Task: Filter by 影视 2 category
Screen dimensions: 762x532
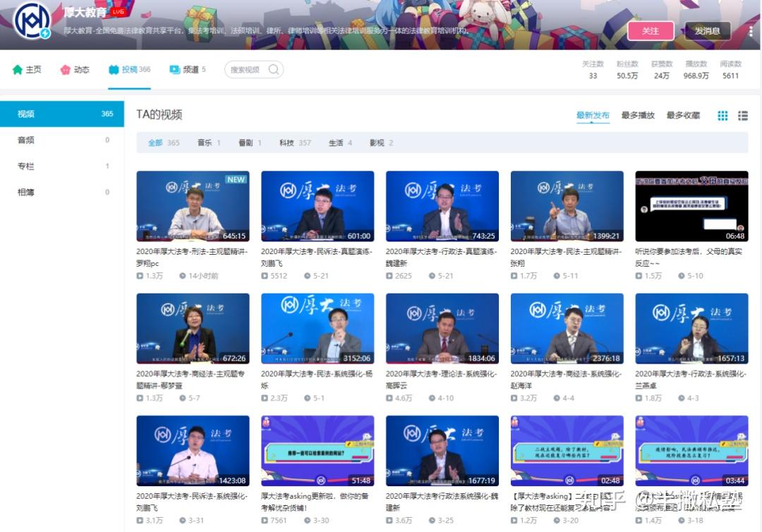Action: 382,143
